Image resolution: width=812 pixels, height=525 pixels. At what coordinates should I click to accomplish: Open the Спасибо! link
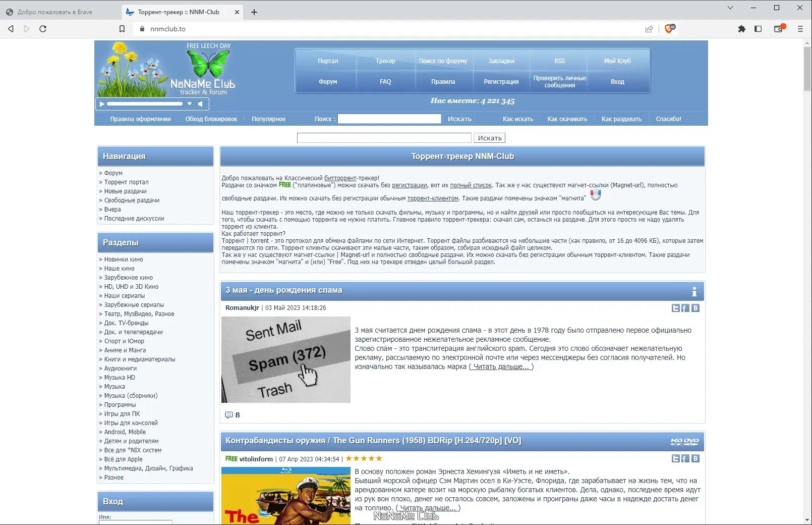(x=668, y=119)
